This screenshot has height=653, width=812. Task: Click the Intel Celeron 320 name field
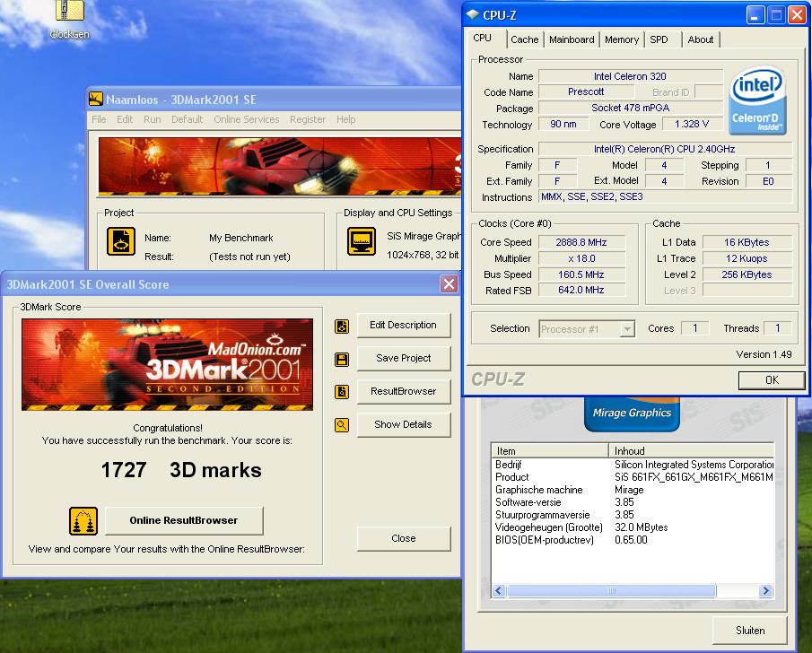point(630,76)
